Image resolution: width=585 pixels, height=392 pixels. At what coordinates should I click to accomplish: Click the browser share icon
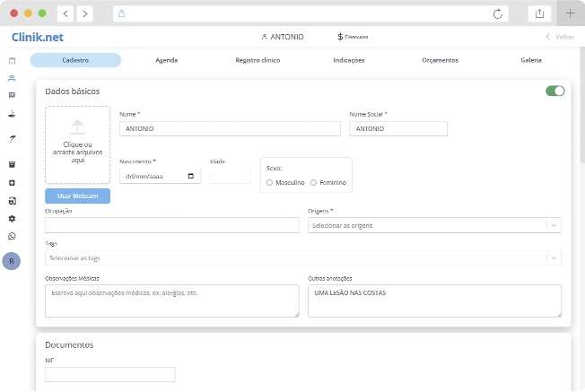(x=540, y=13)
